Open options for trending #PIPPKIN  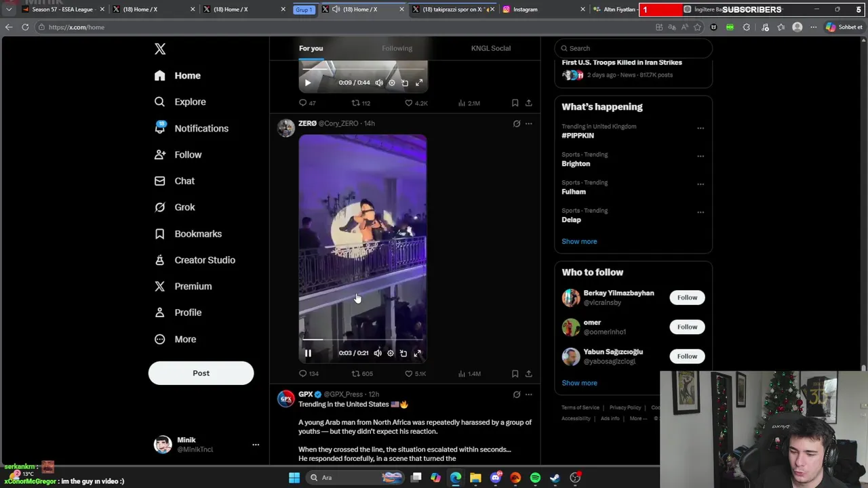701,128
